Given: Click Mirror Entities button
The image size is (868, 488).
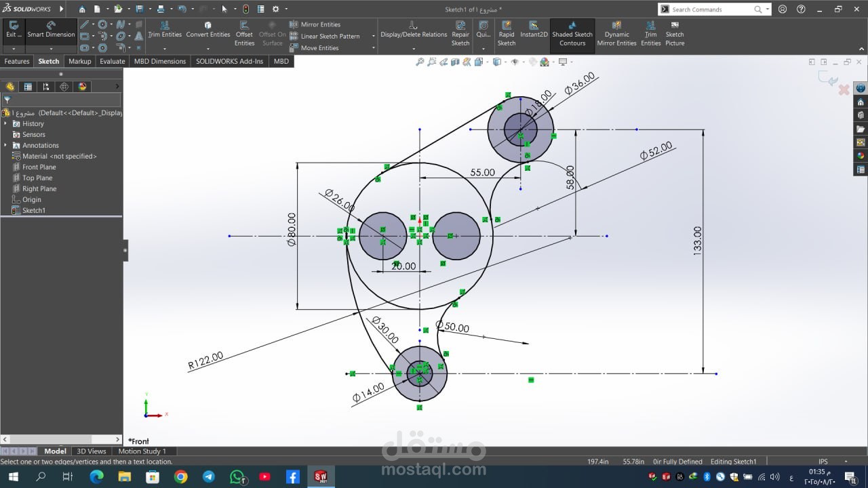Looking at the screenshot, I should [316, 24].
